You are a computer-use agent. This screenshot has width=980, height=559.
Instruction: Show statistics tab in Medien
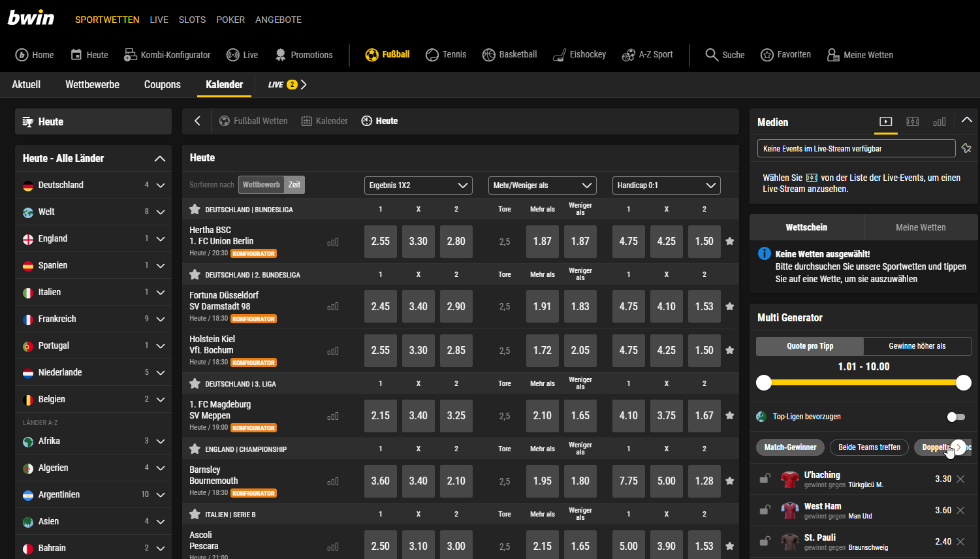(940, 121)
